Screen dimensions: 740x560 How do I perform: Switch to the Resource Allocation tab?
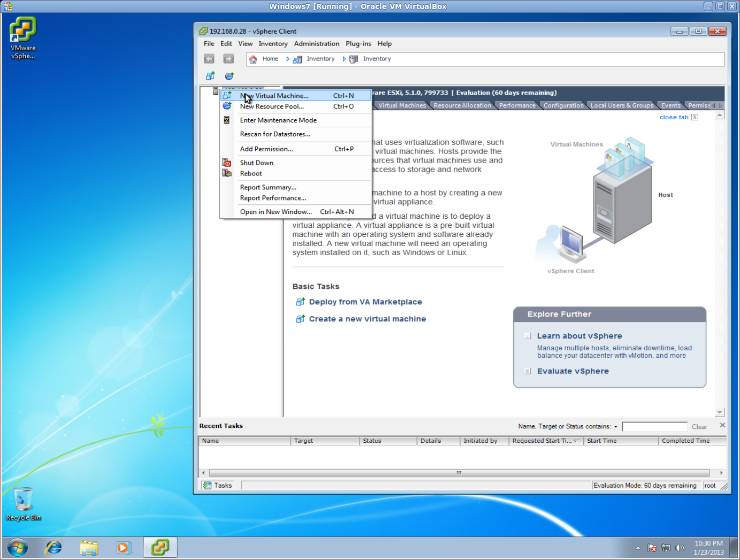click(x=462, y=105)
